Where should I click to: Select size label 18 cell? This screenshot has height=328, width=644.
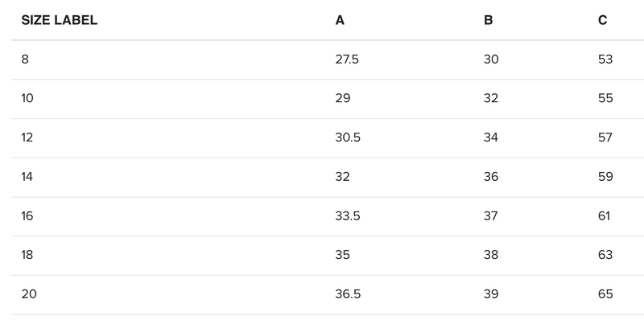point(28,255)
